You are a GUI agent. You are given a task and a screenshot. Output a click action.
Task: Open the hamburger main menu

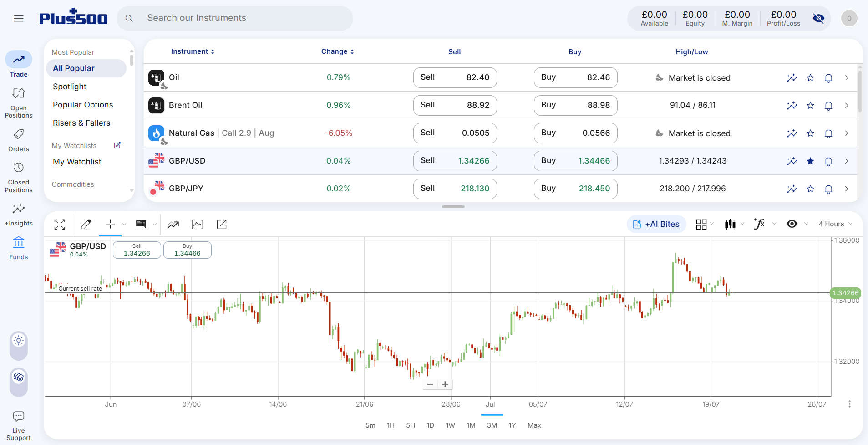point(19,18)
